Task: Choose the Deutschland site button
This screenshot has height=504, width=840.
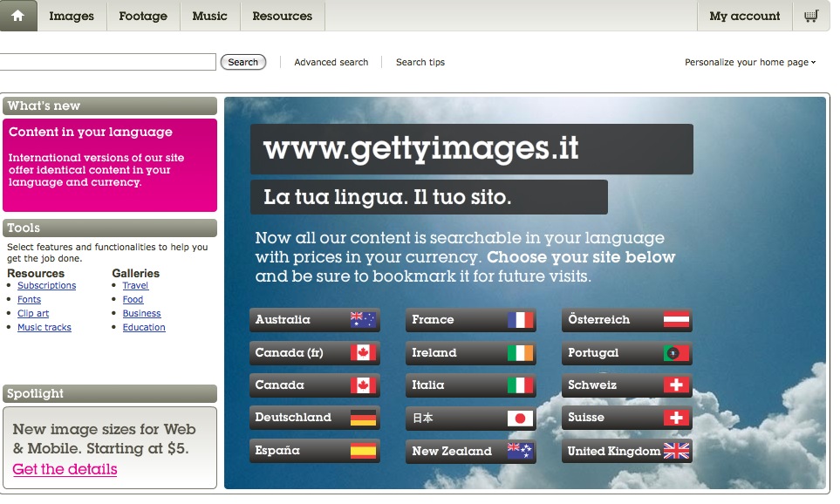Action: click(x=315, y=418)
